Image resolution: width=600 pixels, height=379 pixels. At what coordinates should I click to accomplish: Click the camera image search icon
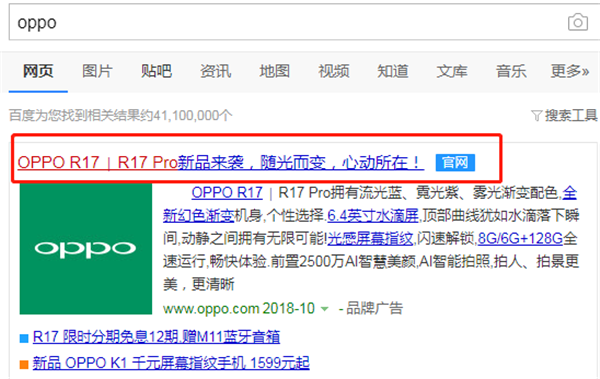577,22
